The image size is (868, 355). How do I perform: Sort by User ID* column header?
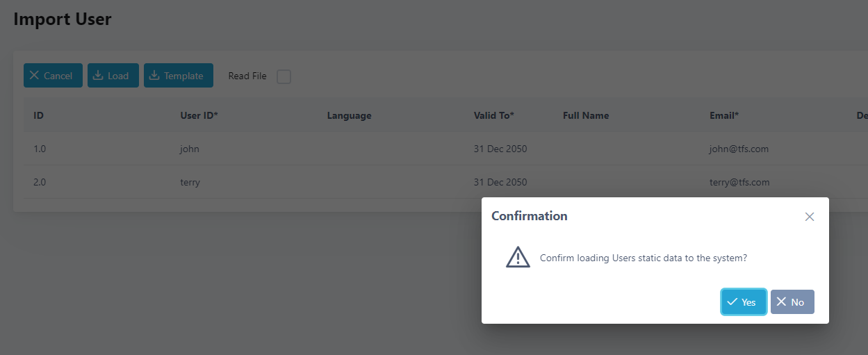pyautogui.click(x=199, y=115)
